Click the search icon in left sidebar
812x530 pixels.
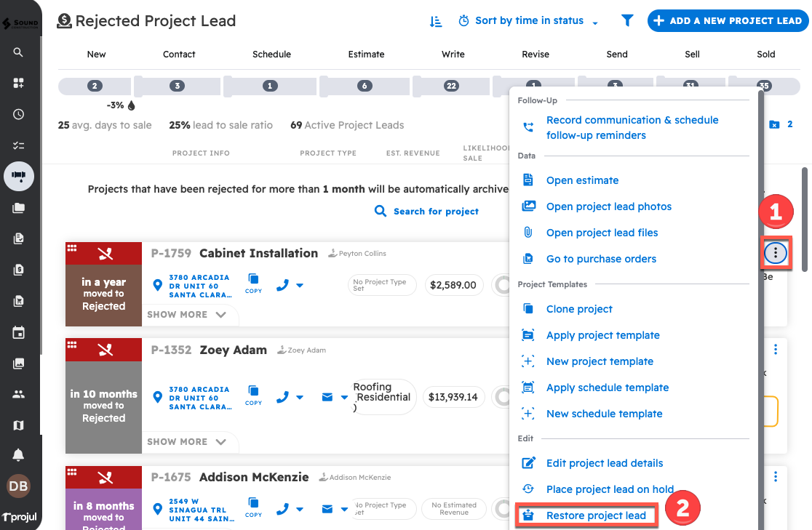(18, 52)
